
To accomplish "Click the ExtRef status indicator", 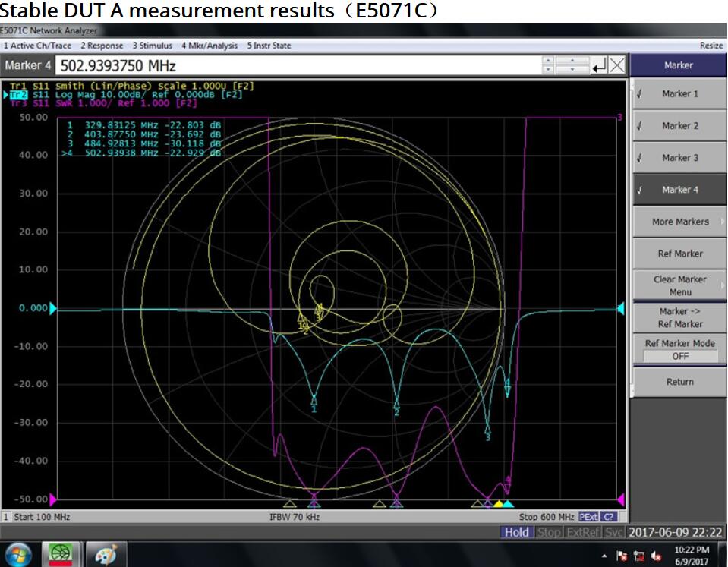I will tap(583, 532).
